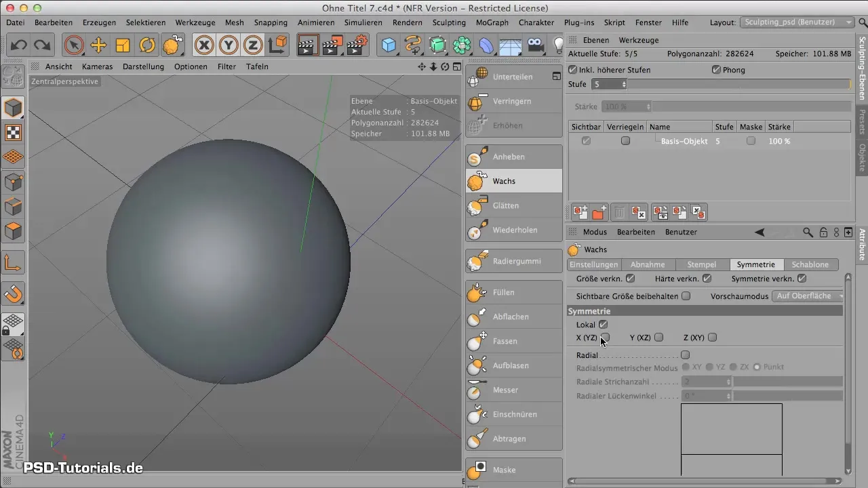Toggle the Radial symmetry checkbox
This screenshot has width=868, height=488.
(685, 355)
